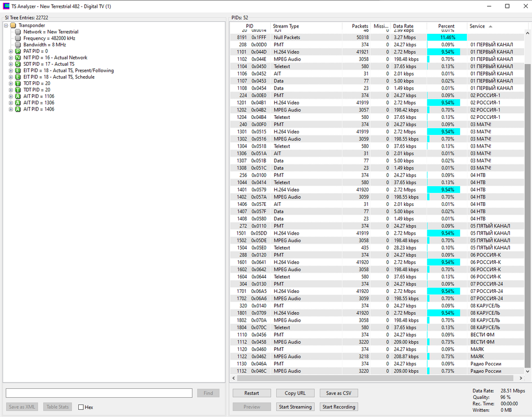Viewport: 532px width, 417px height.
Task: Expand the PAT PID = 0 node
Action: (x=10, y=51)
